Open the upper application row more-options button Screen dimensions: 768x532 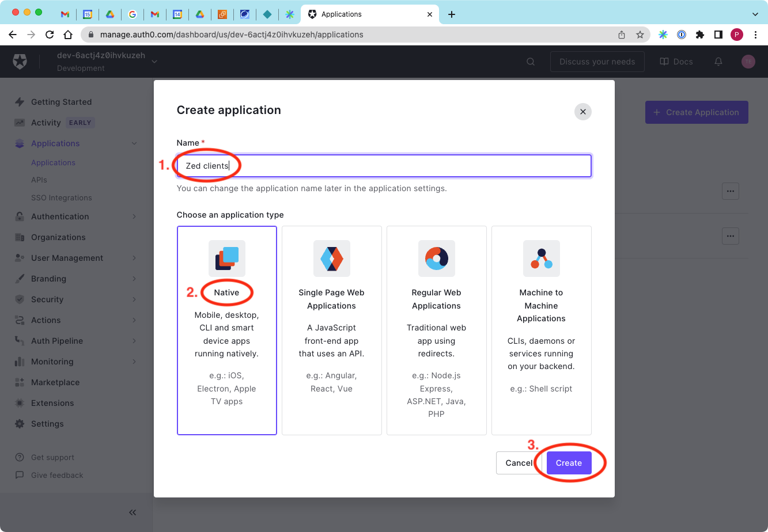[x=731, y=191]
